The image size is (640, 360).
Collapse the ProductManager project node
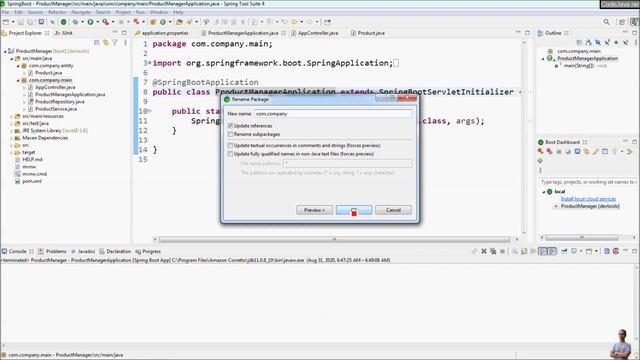click(5, 51)
